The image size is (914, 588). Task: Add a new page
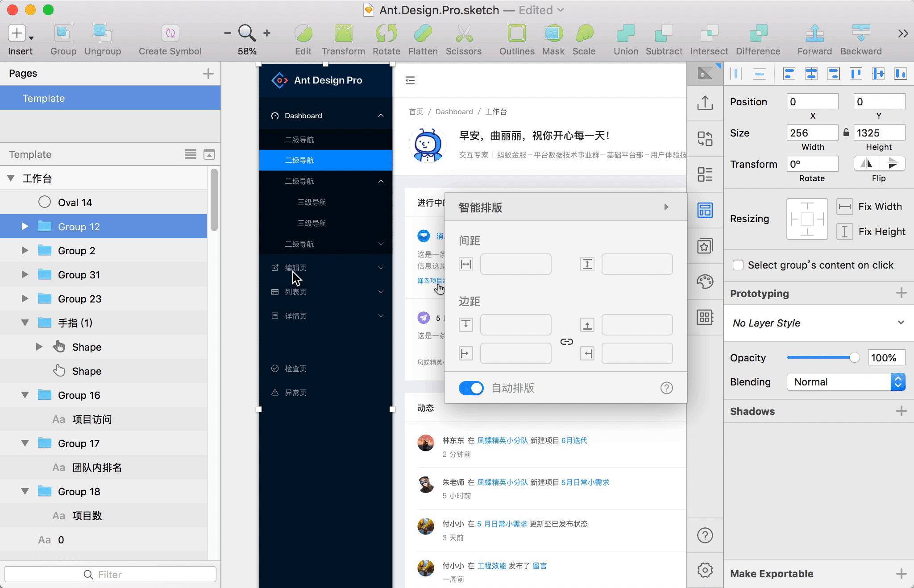(x=208, y=74)
